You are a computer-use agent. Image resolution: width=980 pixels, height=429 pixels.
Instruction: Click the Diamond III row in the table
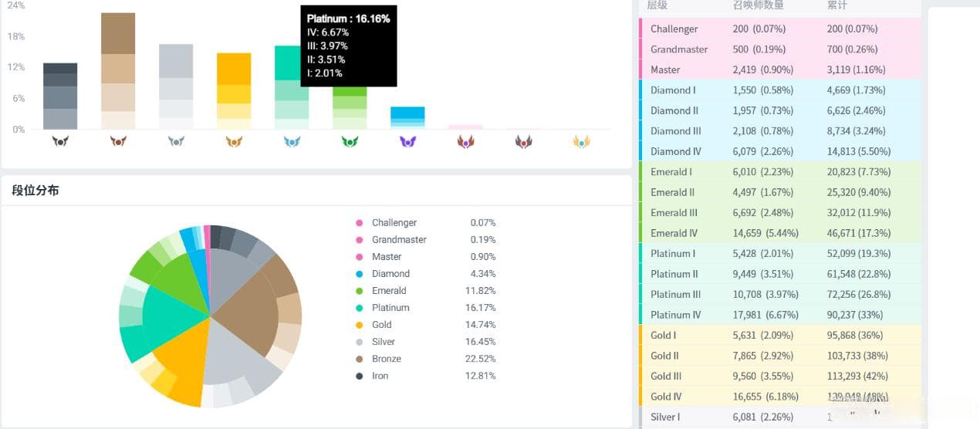click(780, 131)
